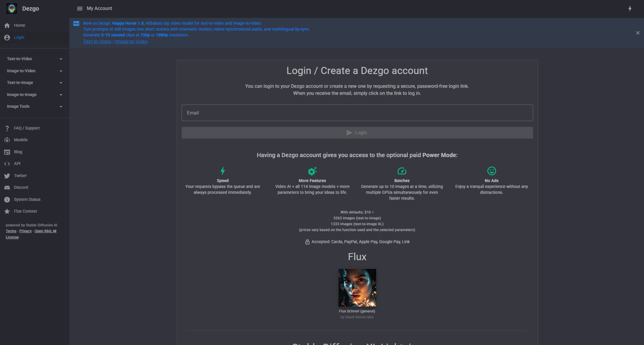Click "1333 images (text-to-image XL)" text
This screenshot has width=644, height=345.
click(357, 224)
